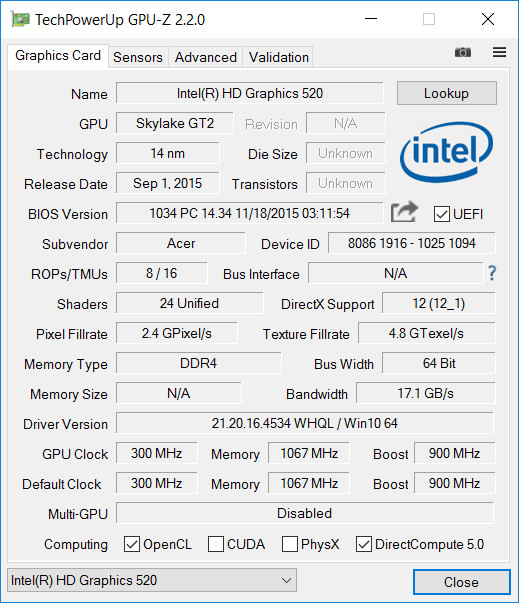Image resolution: width=519 pixels, height=603 pixels.
Task: Click the GPU-Z app icon in title bar
Action: click(x=20, y=19)
